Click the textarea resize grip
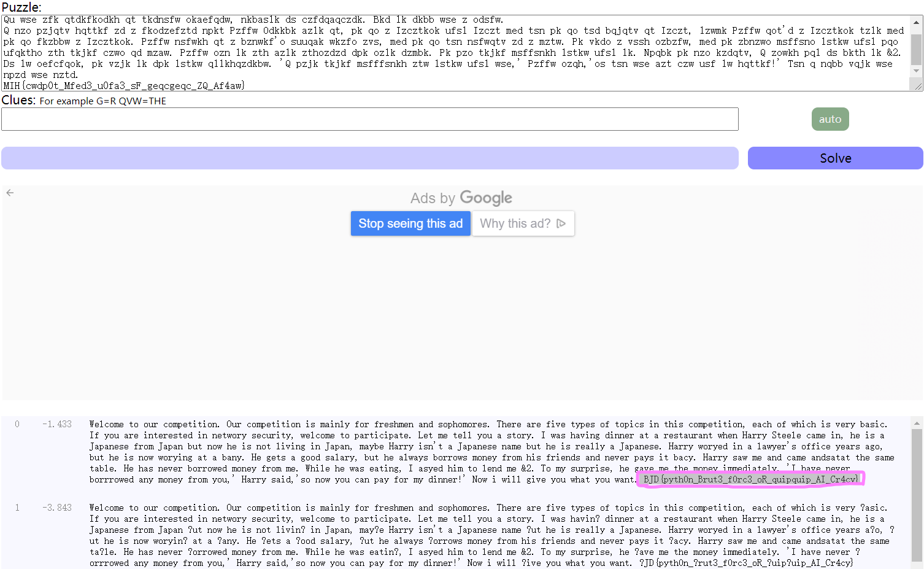 (x=918, y=87)
